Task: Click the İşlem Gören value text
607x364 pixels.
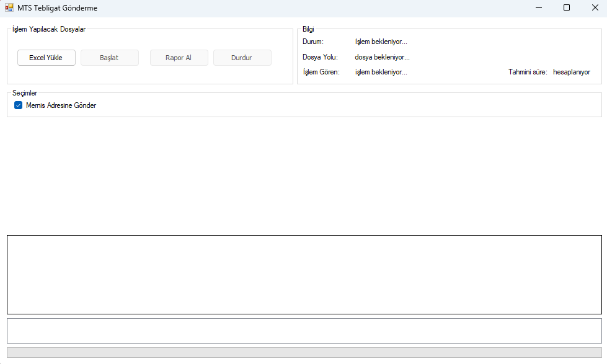Action: tap(381, 72)
